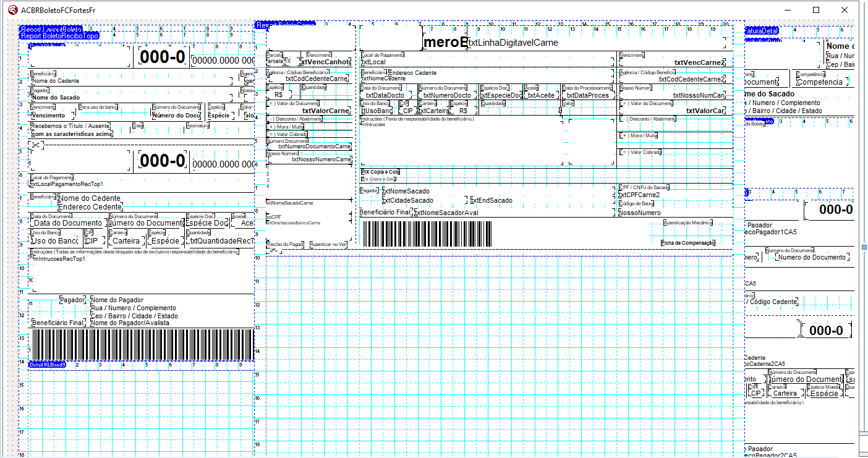Select barcode image left of Ficha de Compensação
This screenshot has height=458, width=868.
click(x=427, y=234)
